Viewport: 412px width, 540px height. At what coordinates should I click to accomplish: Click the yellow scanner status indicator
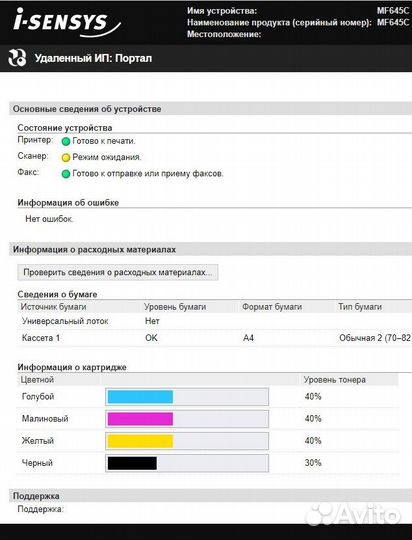point(65,158)
